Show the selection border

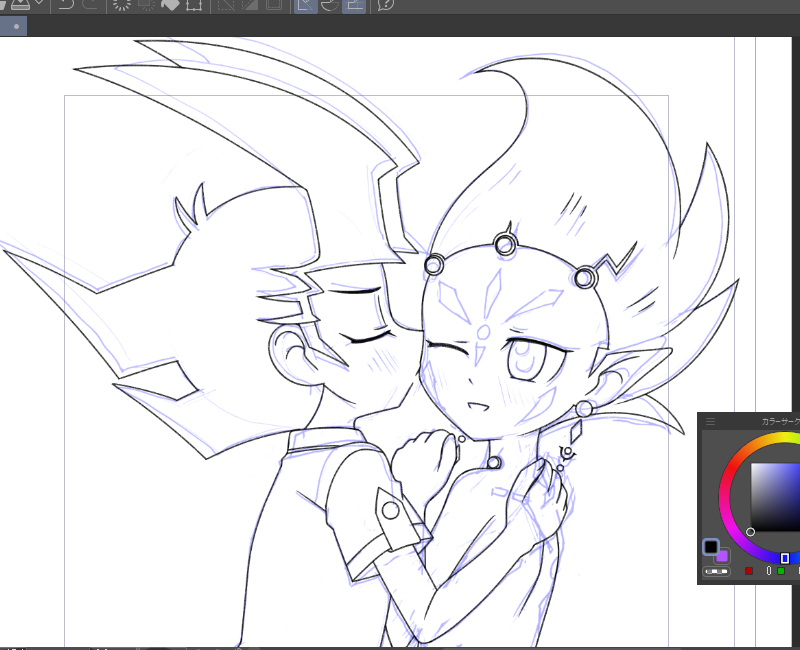(274, 5)
